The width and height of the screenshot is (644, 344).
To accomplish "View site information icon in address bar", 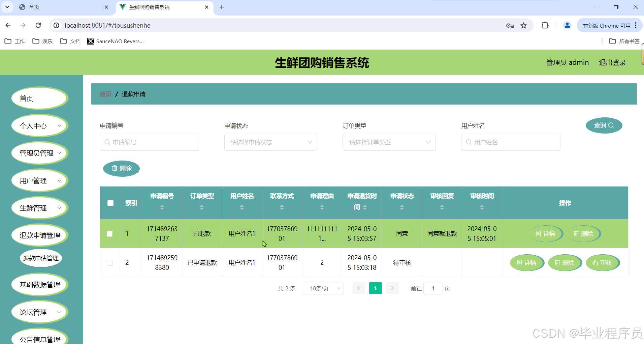I will click(x=56, y=25).
